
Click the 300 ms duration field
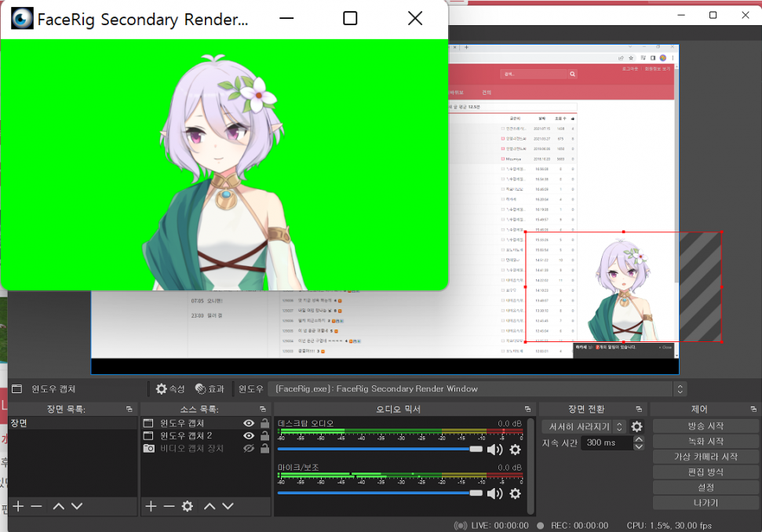607,443
